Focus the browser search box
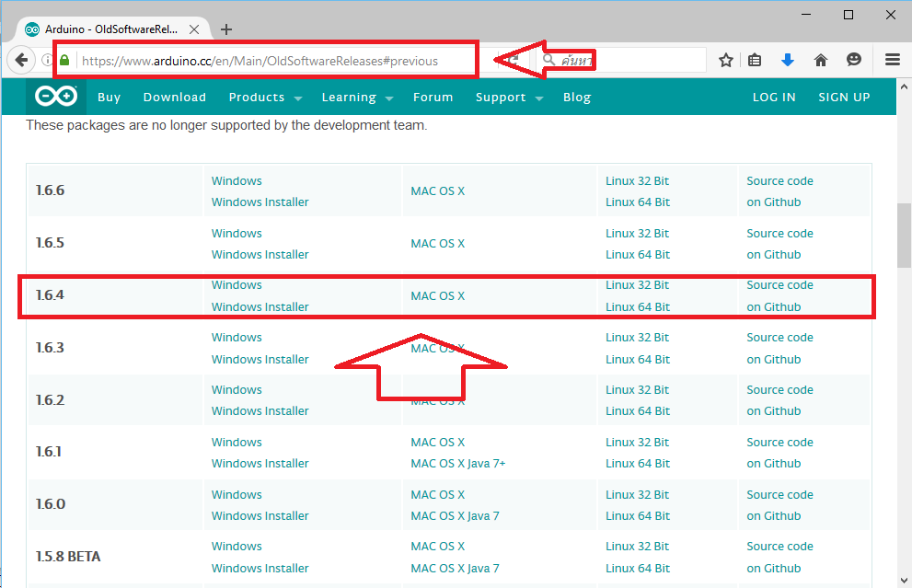 (621, 60)
